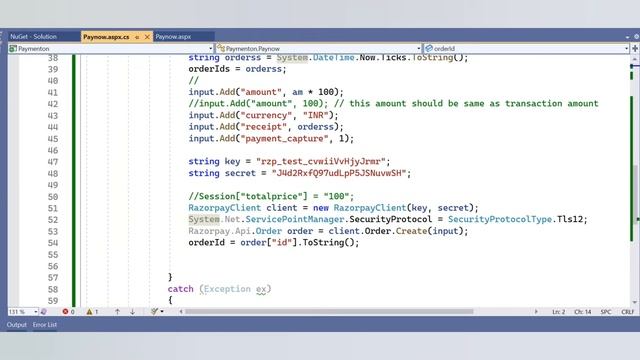Open the Paymenton project dropdown
Screen dimensions: 640x360
tap(111, 49)
